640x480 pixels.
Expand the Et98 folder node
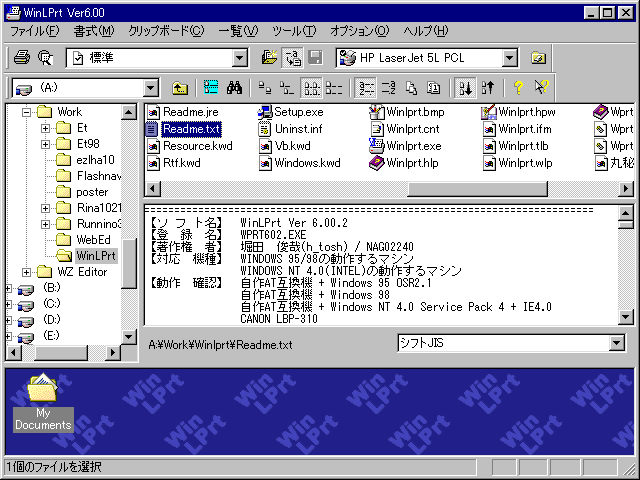point(45,144)
